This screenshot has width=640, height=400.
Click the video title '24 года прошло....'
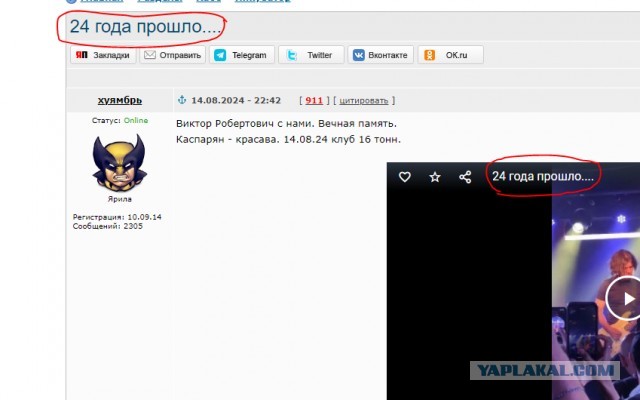point(543,176)
